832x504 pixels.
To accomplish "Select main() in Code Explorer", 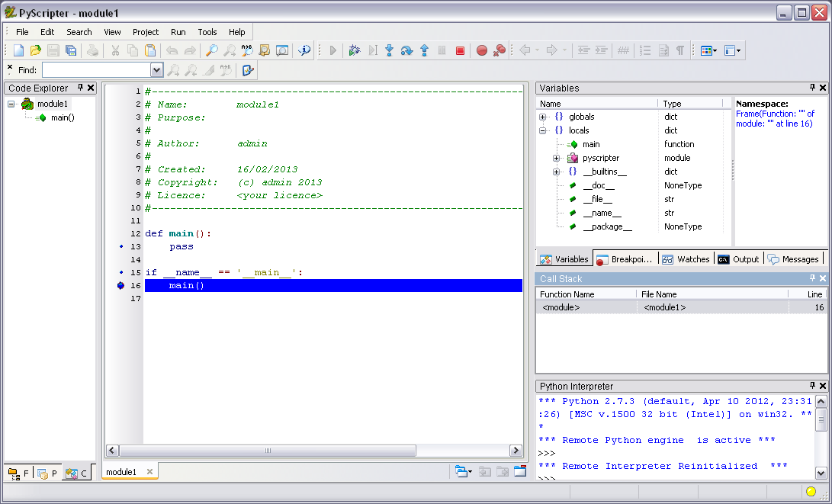I will pyautogui.click(x=63, y=117).
